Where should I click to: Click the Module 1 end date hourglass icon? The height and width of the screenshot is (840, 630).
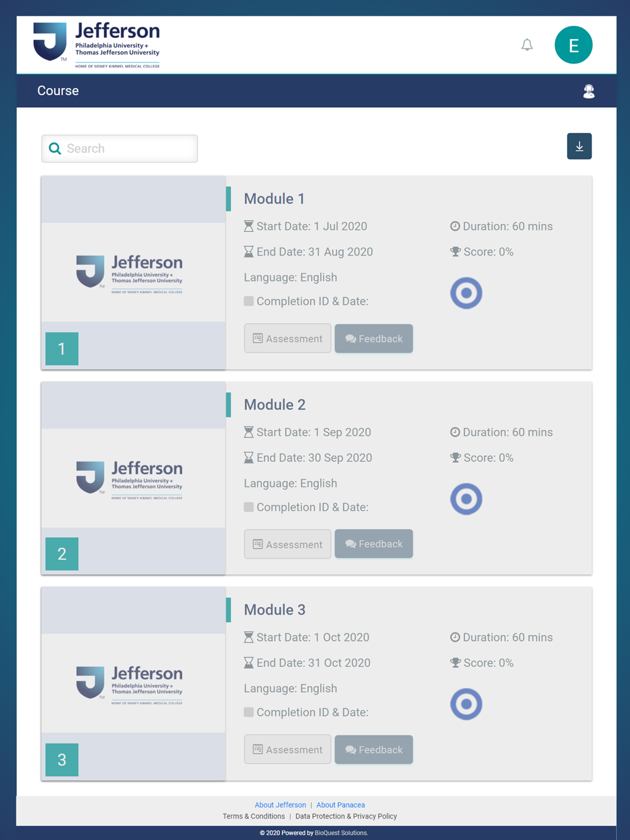pos(249,252)
